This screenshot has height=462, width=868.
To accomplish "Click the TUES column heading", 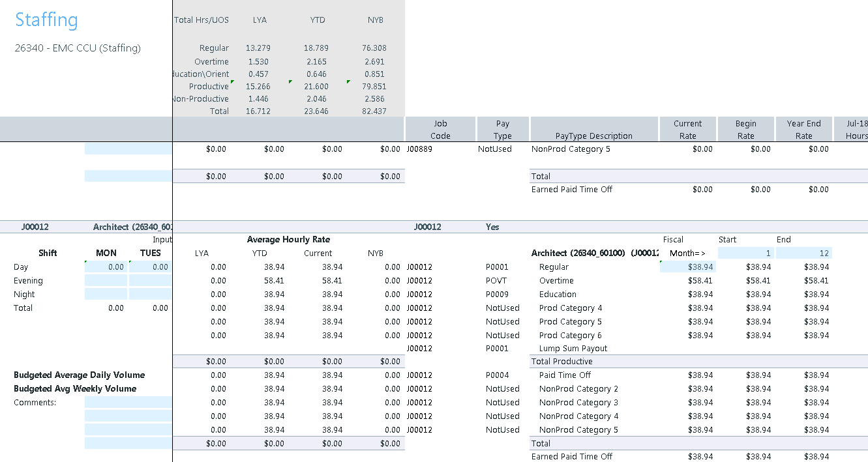I will tap(151, 253).
